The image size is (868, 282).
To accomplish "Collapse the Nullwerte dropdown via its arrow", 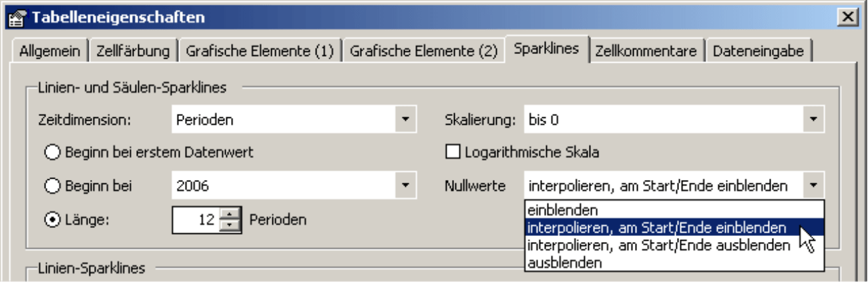I will (813, 186).
